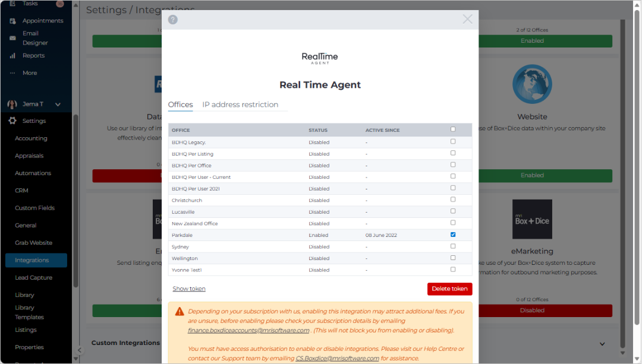Image resolution: width=642 pixels, height=364 pixels.
Task: Check the BDHQ Per Office checkbox
Action: (x=453, y=165)
